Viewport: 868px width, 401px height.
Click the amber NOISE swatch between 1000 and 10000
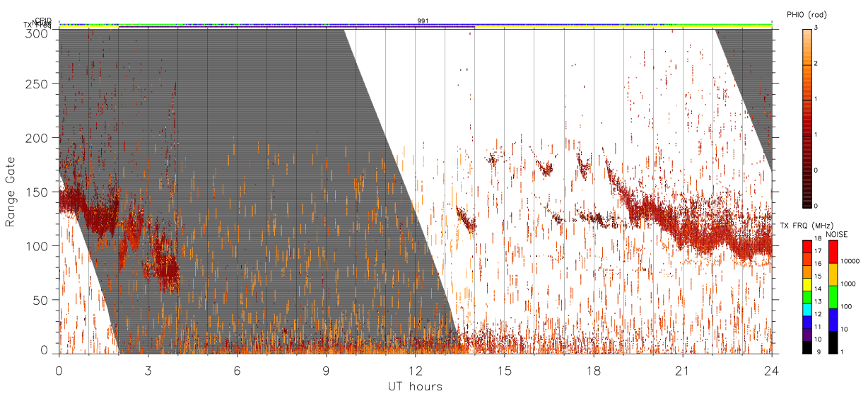(x=833, y=274)
